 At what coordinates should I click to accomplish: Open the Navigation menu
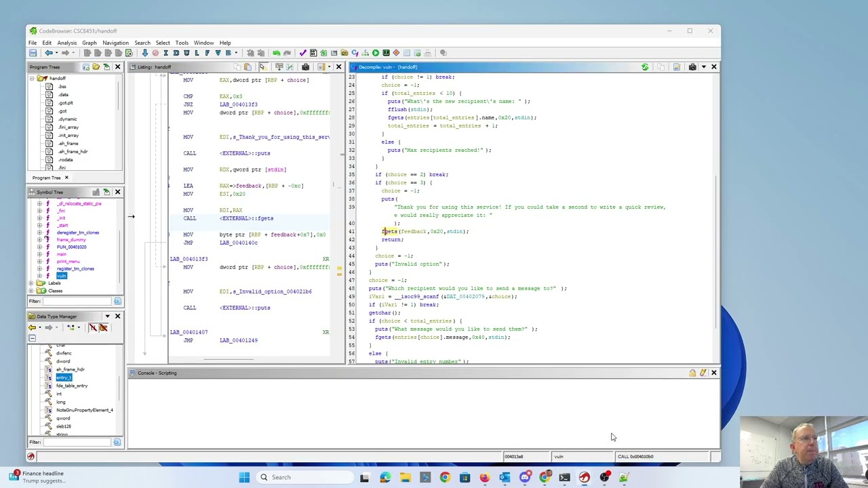(115, 43)
